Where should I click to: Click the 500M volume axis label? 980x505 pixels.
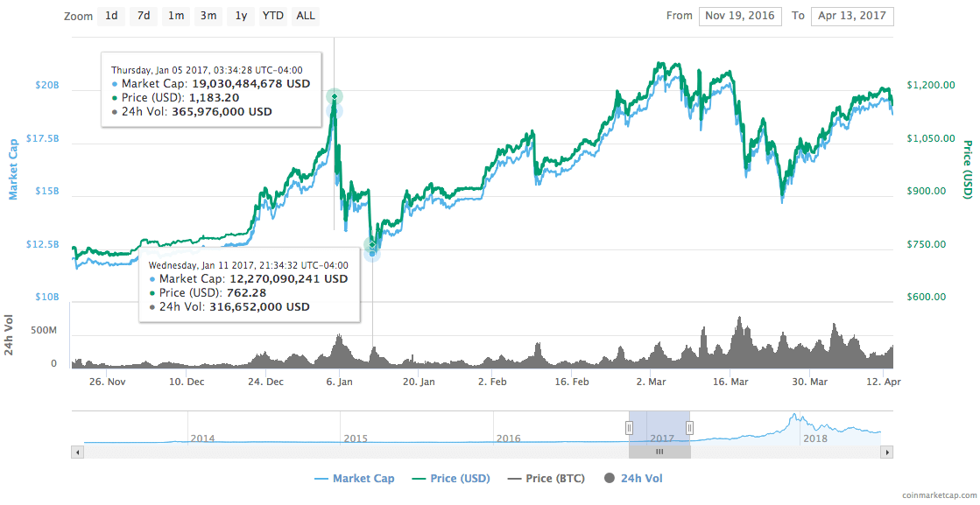[x=44, y=330]
